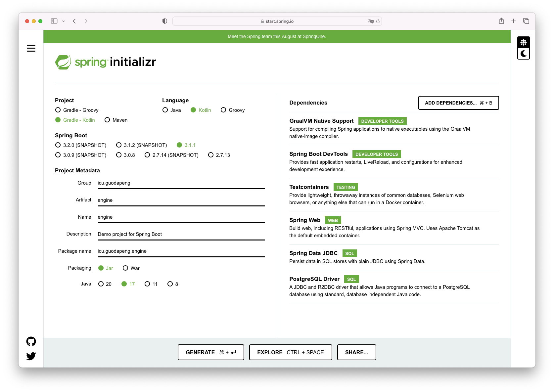Select War packaging
This screenshot has height=392, width=554.
click(131, 268)
